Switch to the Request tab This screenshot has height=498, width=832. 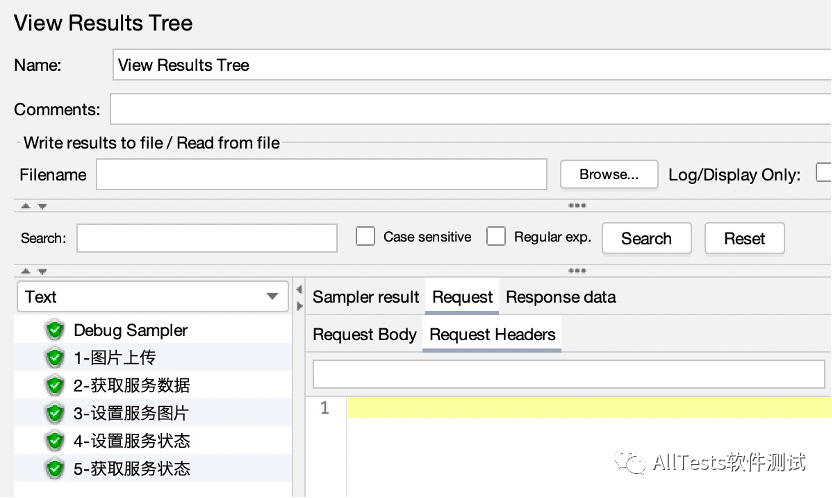[x=462, y=297]
